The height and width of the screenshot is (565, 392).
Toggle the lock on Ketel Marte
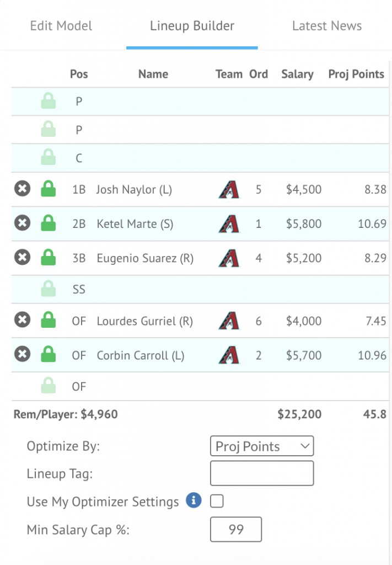(x=48, y=223)
